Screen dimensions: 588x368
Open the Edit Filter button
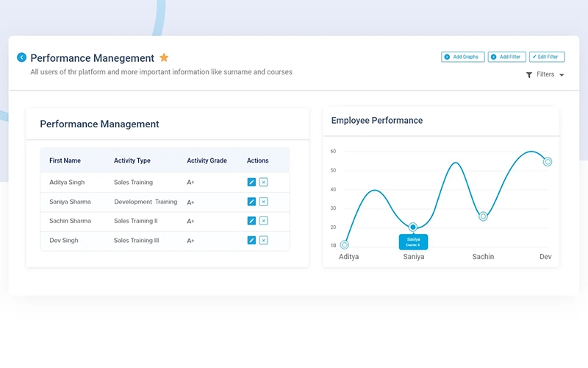click(547, 57)
